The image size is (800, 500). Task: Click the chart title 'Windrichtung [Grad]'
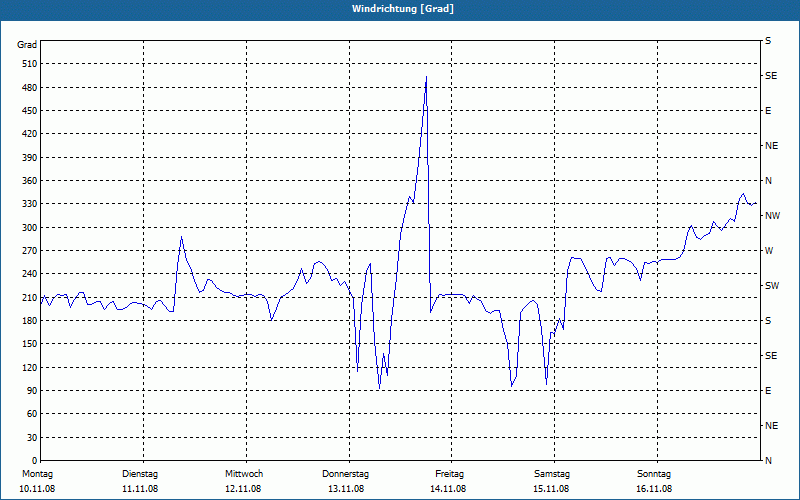point(403,9)
